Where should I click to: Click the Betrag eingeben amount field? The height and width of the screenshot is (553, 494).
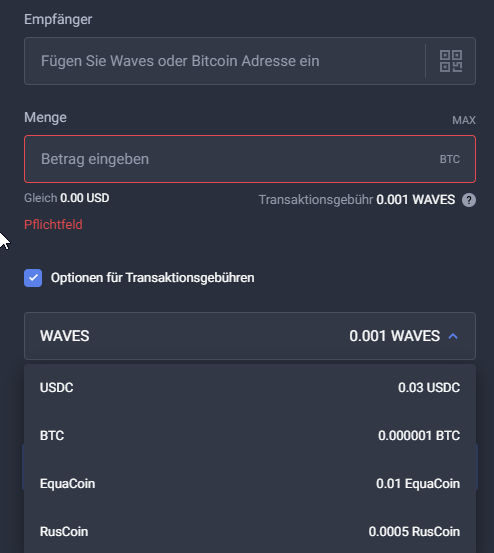250,159
